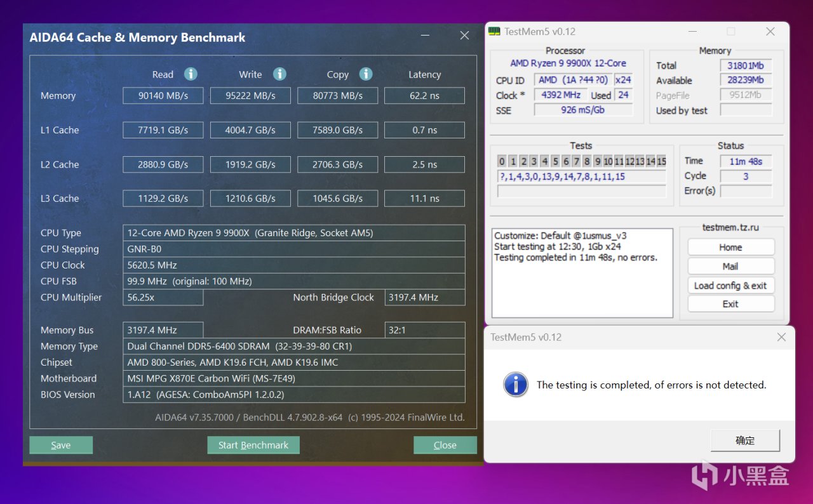Click the Close button in AIDA64
Screen dimensions: 813x504
click(445, 445)
